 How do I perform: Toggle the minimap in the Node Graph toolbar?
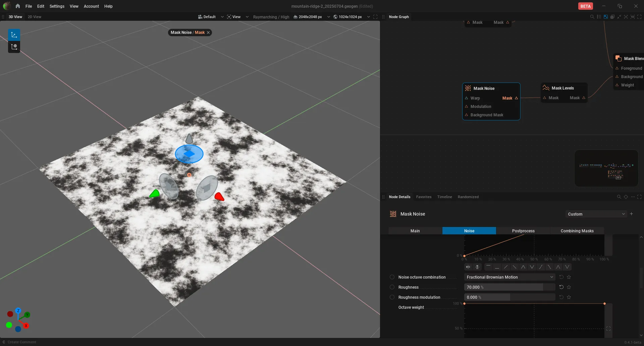pyautogui.click(x=606, y=17)
